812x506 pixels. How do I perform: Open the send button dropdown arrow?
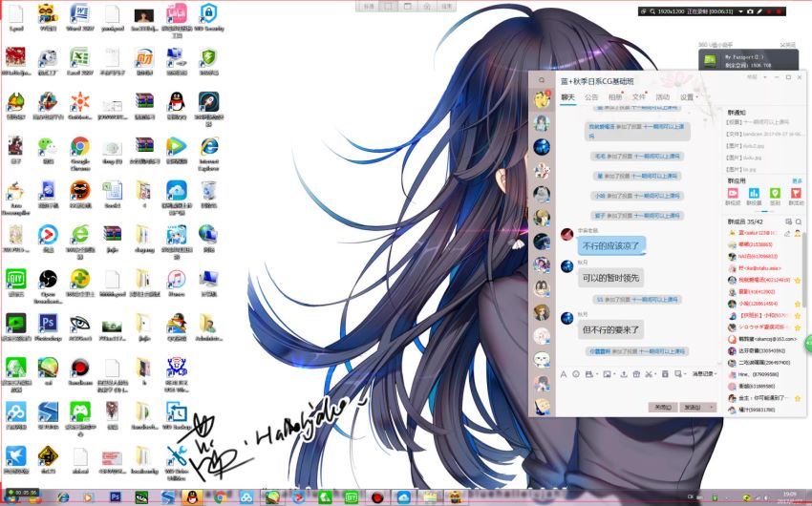(712, 408)
